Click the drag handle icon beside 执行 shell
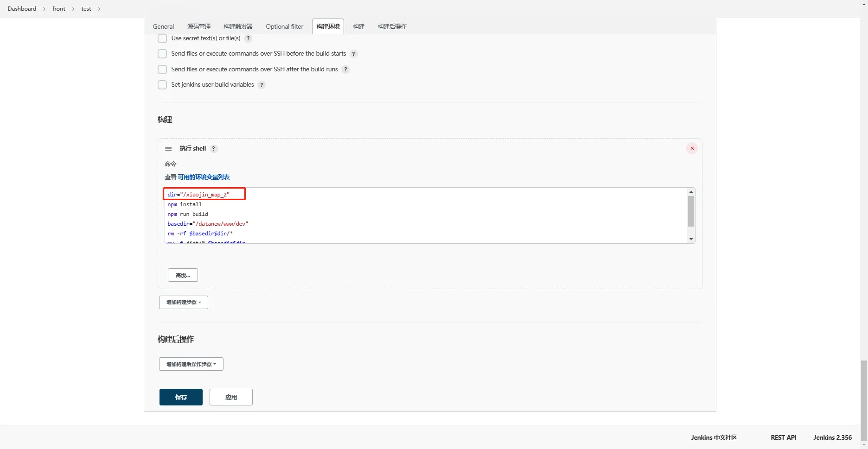 coord(168,149)
